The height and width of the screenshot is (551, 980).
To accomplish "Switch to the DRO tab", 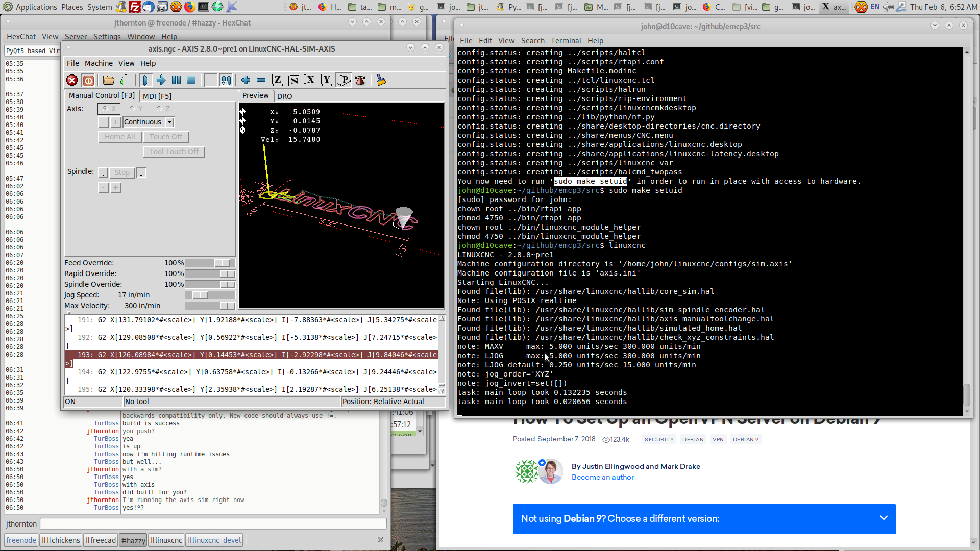I will [285, 96].
